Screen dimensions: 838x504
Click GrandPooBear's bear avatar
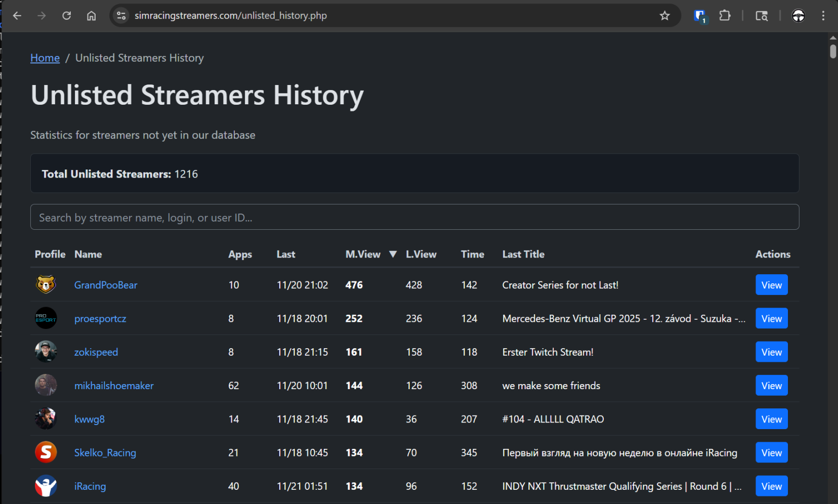click(46, 285)
